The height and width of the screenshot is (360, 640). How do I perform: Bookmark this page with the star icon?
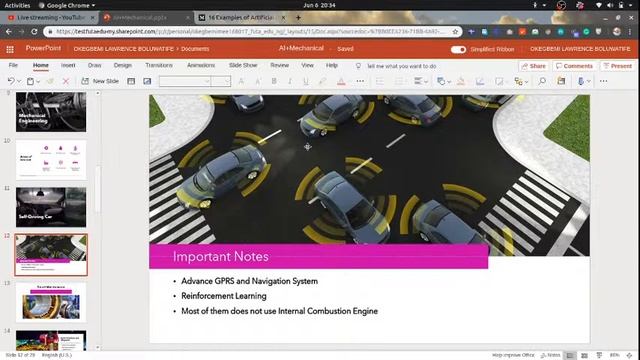coord(455,31)
